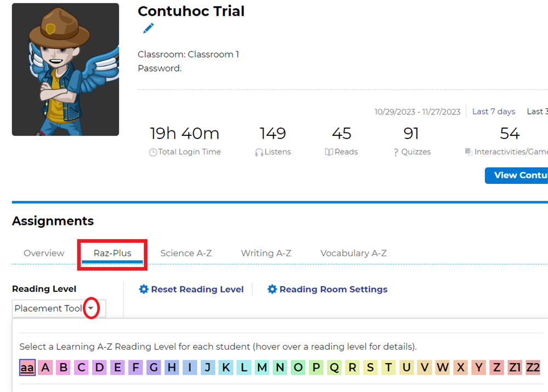
Task: Click the book icon by Reads
Action: tap(329, 152)
